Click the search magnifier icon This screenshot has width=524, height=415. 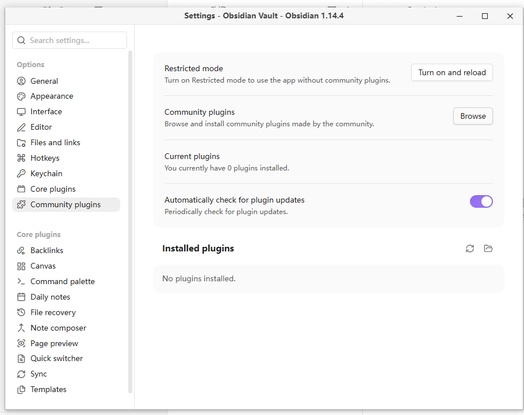[x=21, y=40]
